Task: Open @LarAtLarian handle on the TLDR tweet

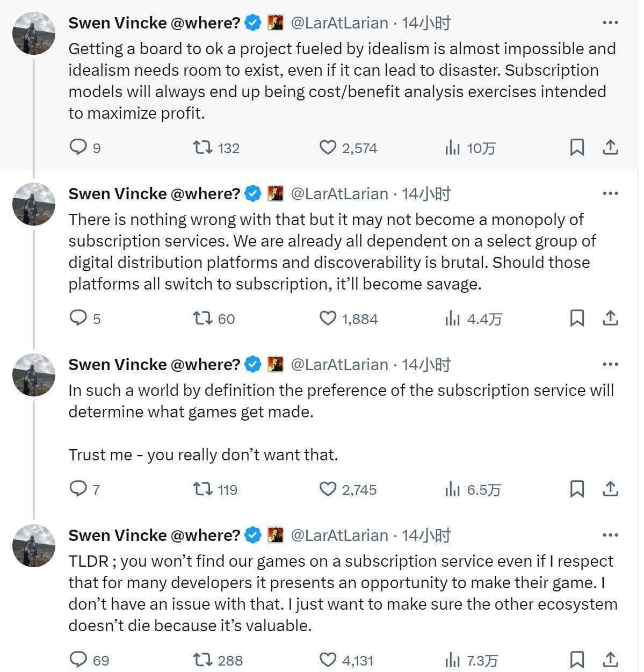Action: pyautogui.click(x=339, y=536)
